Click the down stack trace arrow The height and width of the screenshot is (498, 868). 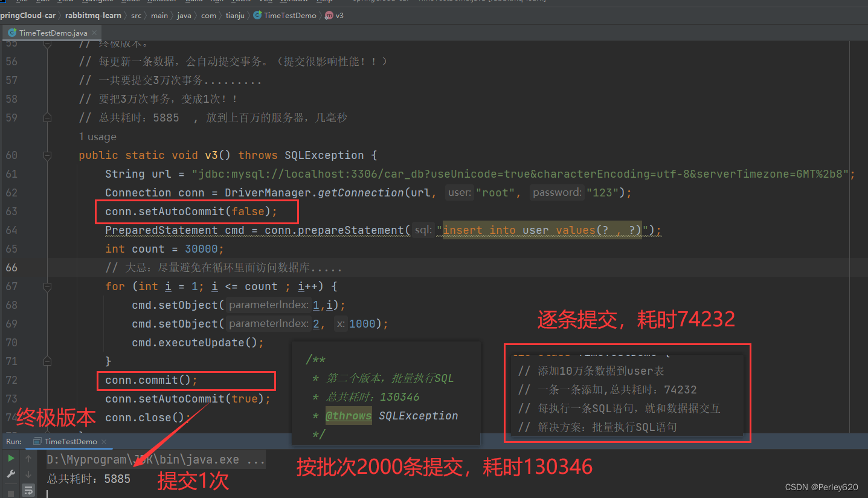click(28, 475)
